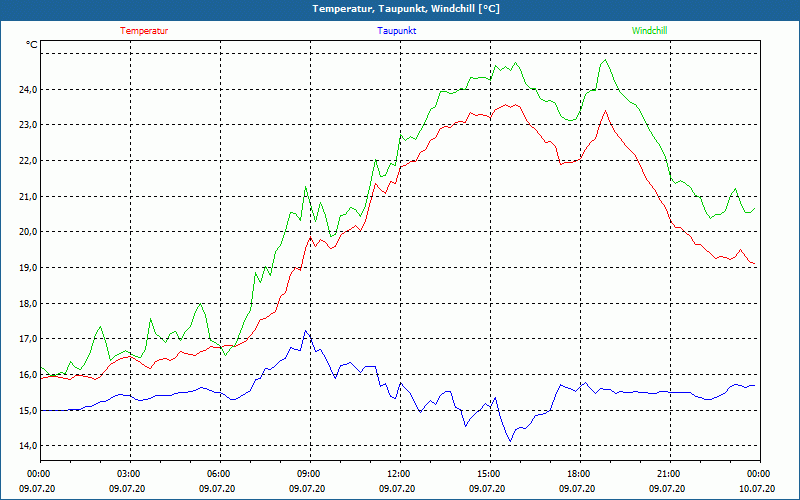Image resolution: width=800 pixels, height=500 pixels.
Task: Click the 20,0 y-axis value
Action: tap(29, 232)
